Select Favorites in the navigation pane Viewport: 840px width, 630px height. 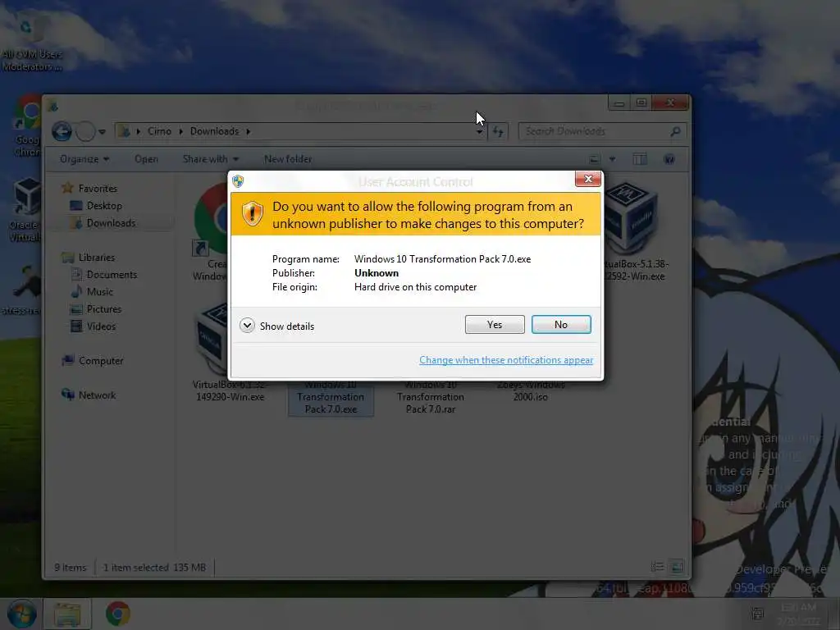(98, 189)
